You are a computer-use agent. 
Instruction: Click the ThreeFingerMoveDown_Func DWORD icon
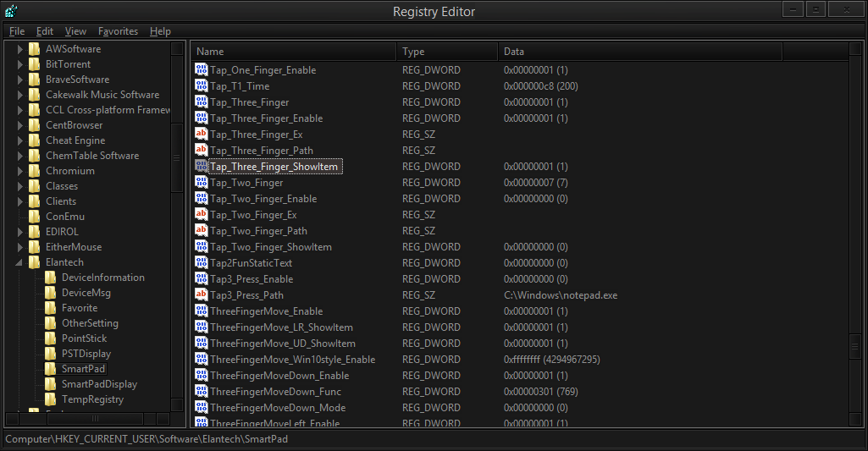click(x=202, y=392)
